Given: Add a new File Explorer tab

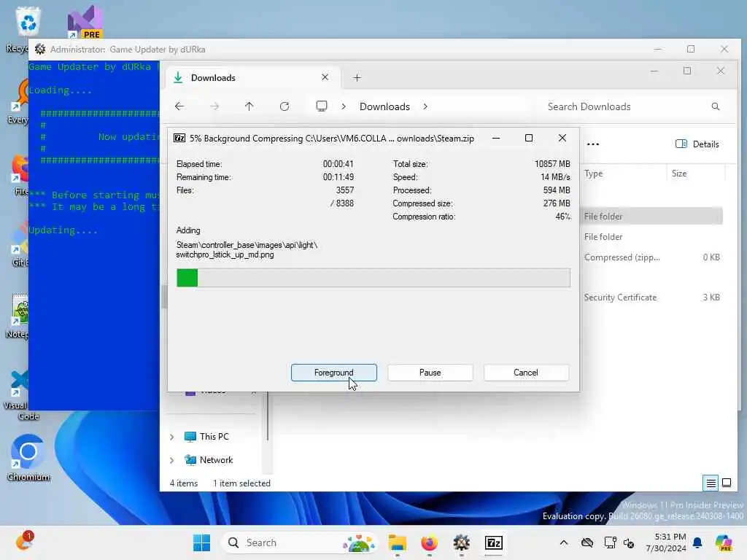Looking at the screenshot, I should pos(357,77).
